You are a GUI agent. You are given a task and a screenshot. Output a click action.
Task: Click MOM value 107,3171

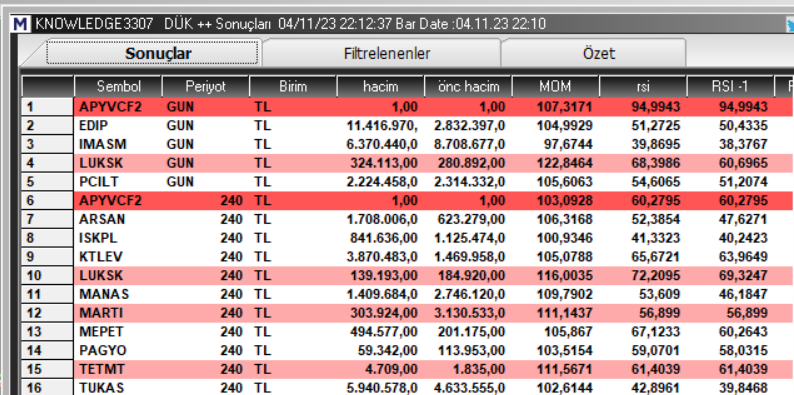pos(565,107)
